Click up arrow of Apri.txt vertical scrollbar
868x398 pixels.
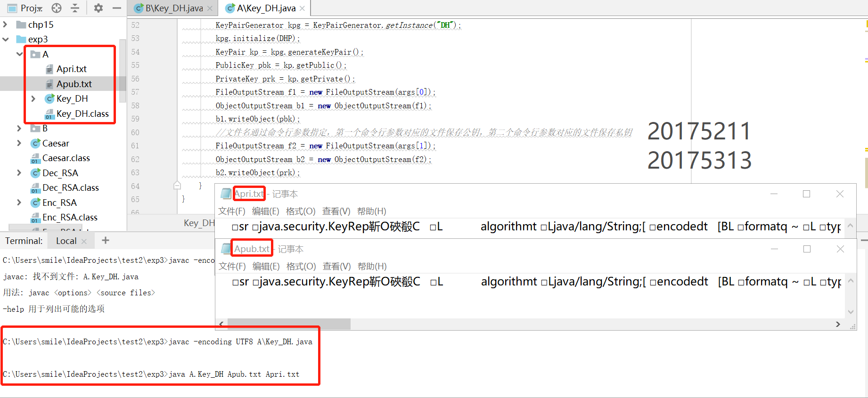tap(851, 226)
